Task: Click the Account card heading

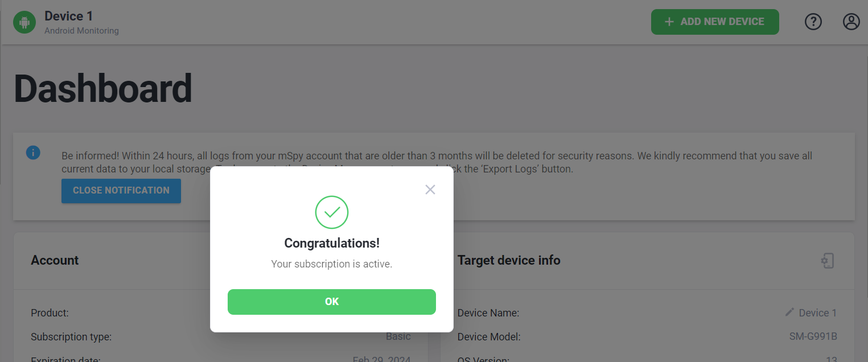Action: click(55, 260)
